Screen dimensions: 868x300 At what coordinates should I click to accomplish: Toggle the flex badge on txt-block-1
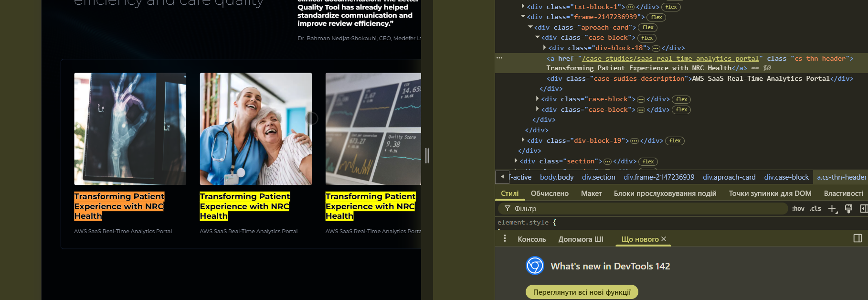(671, 7)
